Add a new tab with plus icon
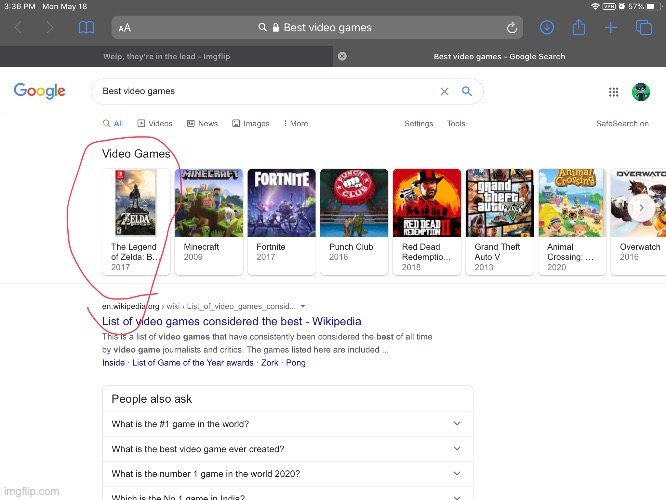Screen dimensions: 666x500 (610, 28)
